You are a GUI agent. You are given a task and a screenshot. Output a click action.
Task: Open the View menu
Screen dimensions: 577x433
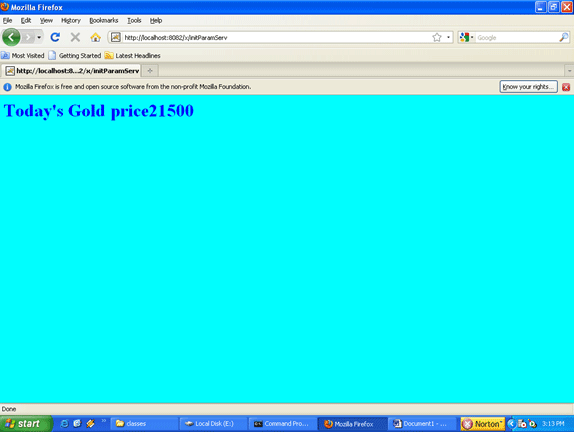[46, 21]
